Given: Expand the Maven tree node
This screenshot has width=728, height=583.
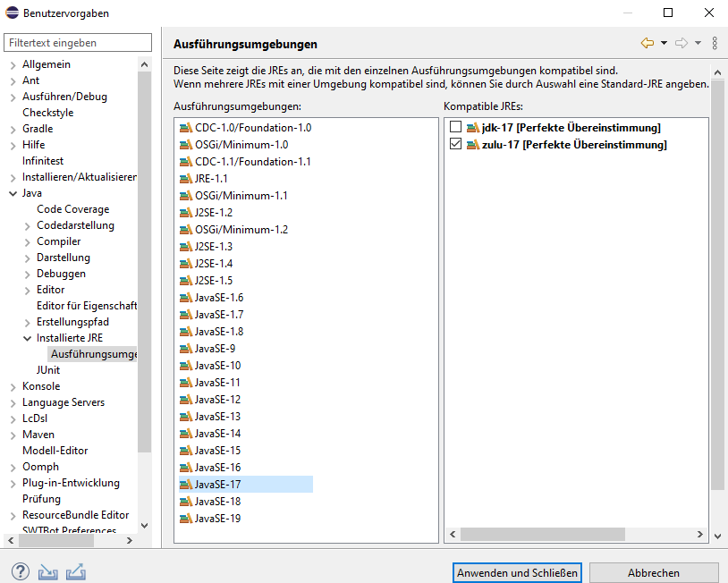Looking at the screenshot, I should pyautogui.click(x=13, y=435).
